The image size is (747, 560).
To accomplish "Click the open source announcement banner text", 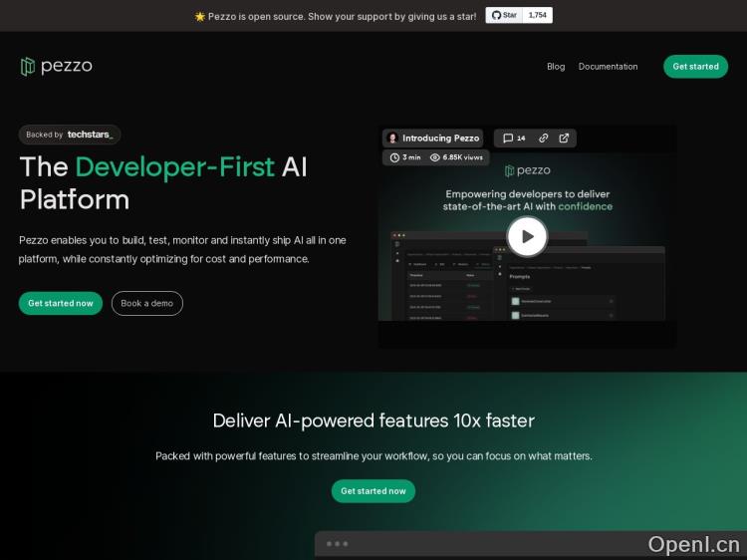I will pos(335,16).
